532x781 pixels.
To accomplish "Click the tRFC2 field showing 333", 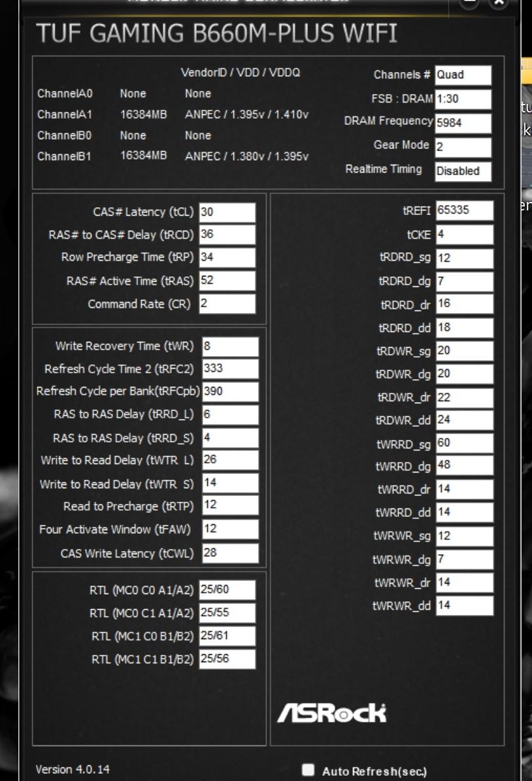I will click(230, 369).
